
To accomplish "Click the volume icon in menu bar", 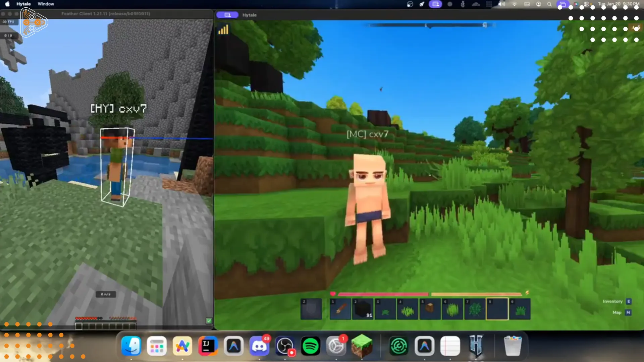I will 501,4.
